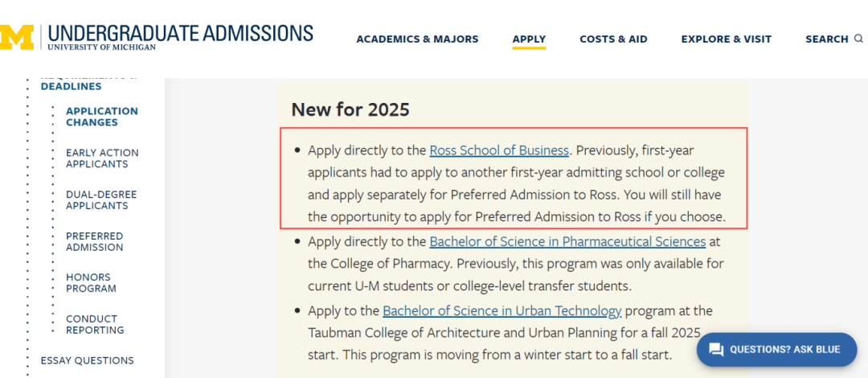Open Bachelor of Science in Urban Technology link
The width and height of the screenshot is (868, 378).
click(x=502, y=311)
